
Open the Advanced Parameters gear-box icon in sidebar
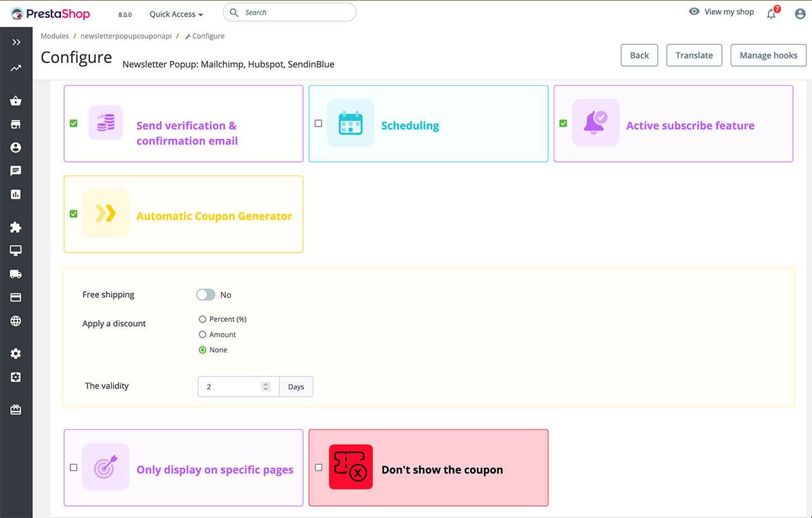tap(16, 377)
